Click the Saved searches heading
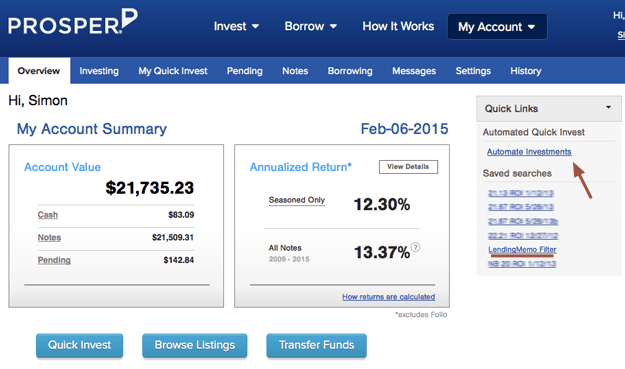Viewport: 625px width, 369px height. [517, 173]
